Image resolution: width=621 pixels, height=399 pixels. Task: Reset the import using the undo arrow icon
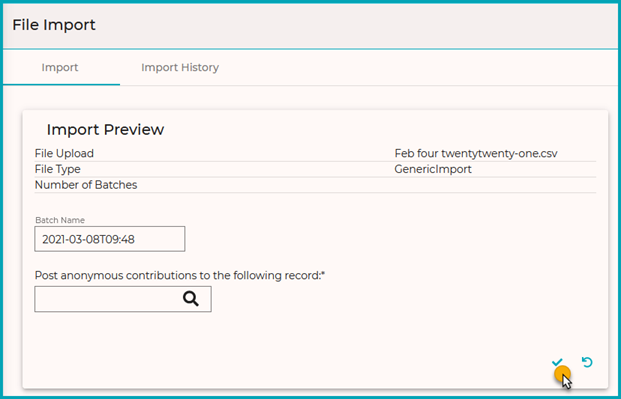coord(587,362)
